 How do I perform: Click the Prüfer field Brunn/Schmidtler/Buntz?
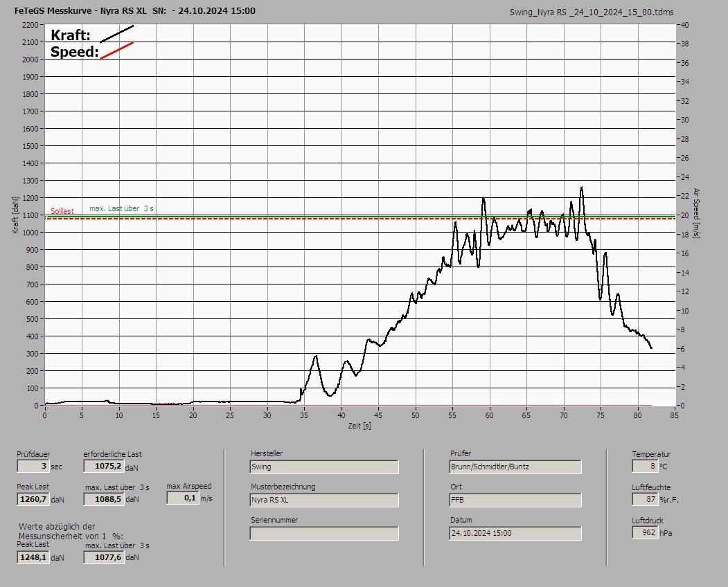(515, 467)
